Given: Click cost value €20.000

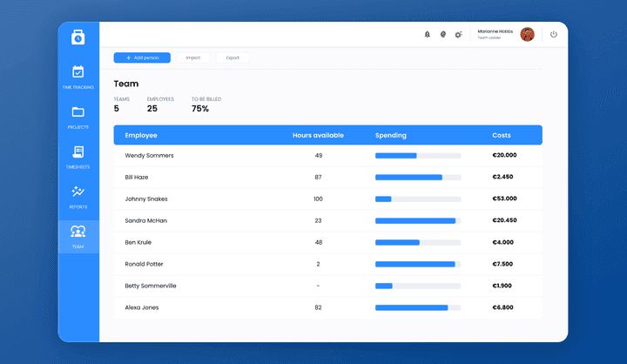Looking at the screenshot, I should point(504,155).
